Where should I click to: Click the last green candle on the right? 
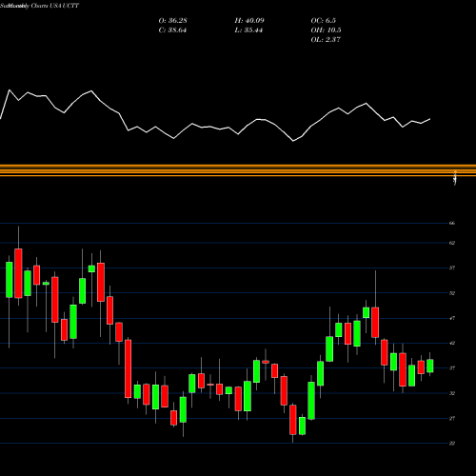430,366
